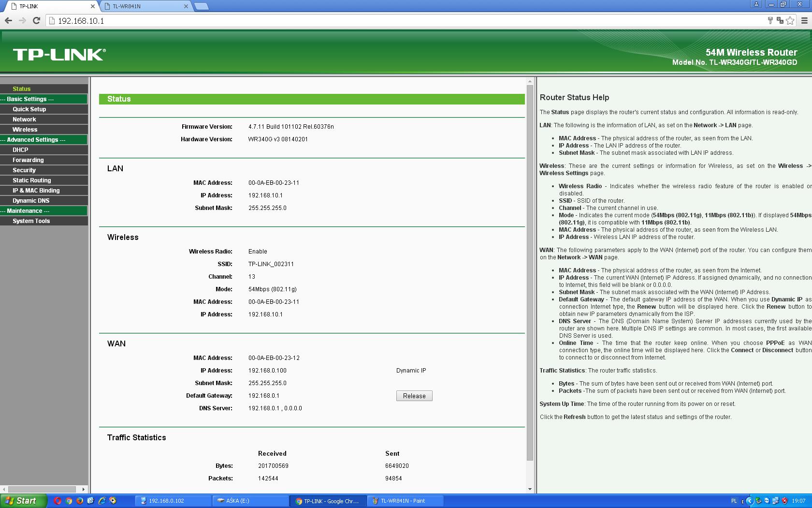Viewport: 812px width, 508px height.
Task: Open the System Tools menu
Action: point(43,221)
